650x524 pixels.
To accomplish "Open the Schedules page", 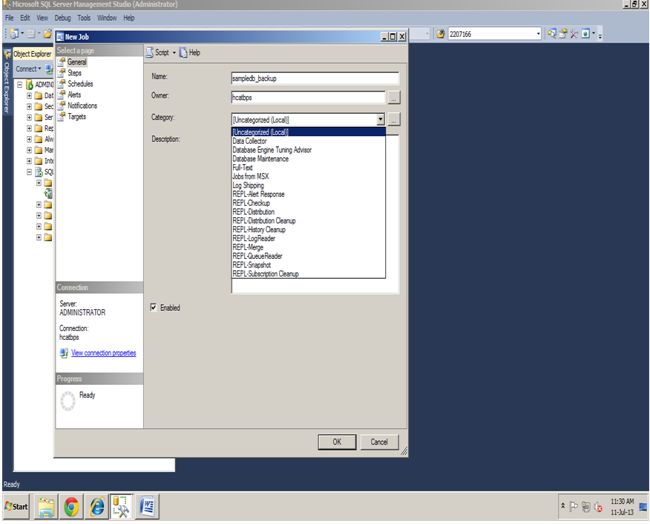I will tap(80, 84).
